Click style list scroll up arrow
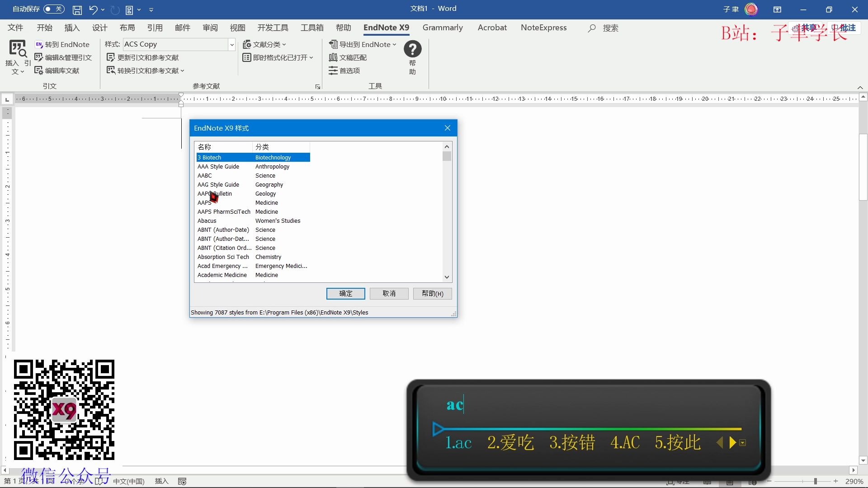 pos(447,146)
